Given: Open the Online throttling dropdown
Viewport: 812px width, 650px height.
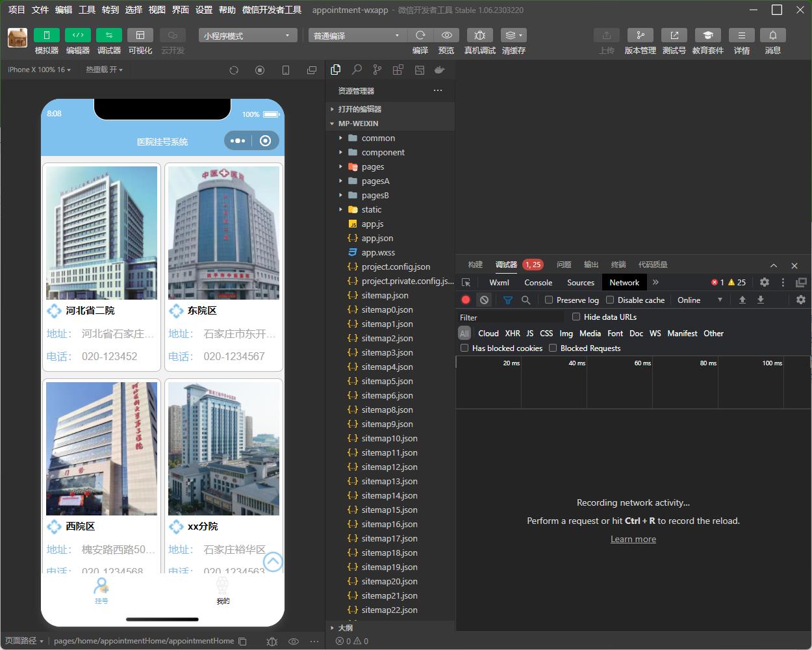Looking at the screenshot, I should coord(700,300).
